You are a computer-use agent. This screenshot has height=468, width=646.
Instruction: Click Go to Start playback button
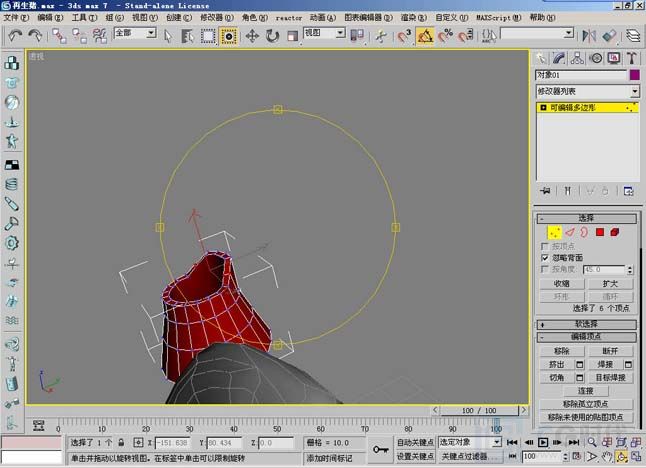(512, 442)
